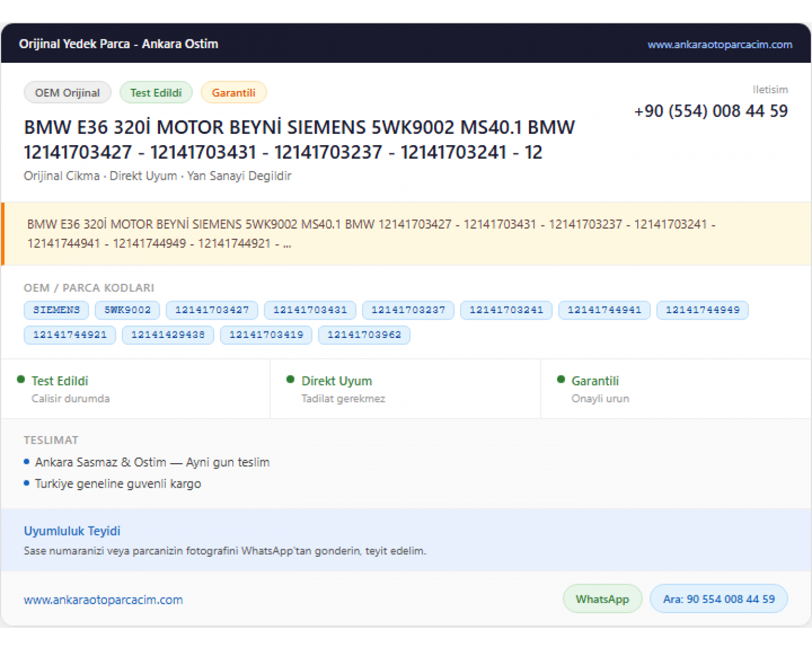This screenshot has height=650, width=812.
Task: Click the BMW E36 320i product title
Action: [299, 140]
